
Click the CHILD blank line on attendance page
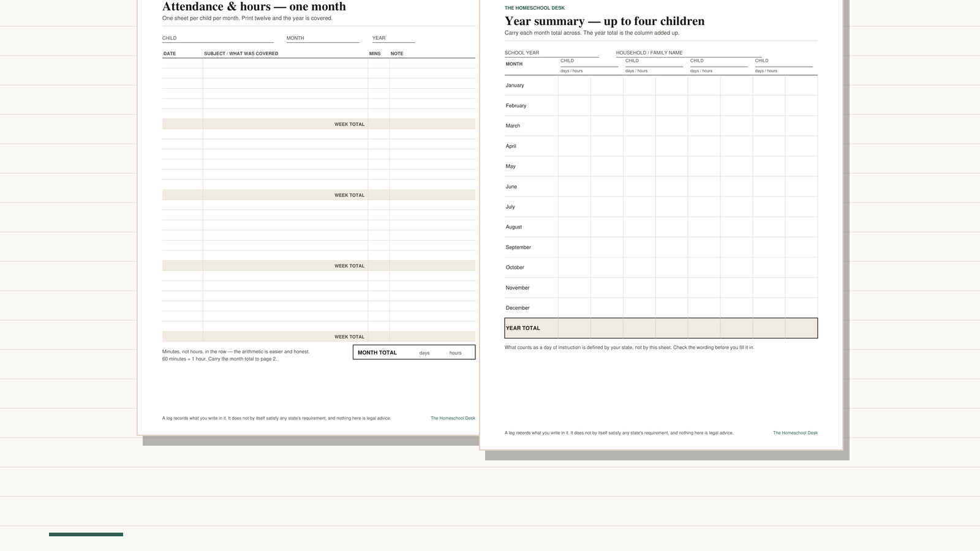tap(218, 39)
